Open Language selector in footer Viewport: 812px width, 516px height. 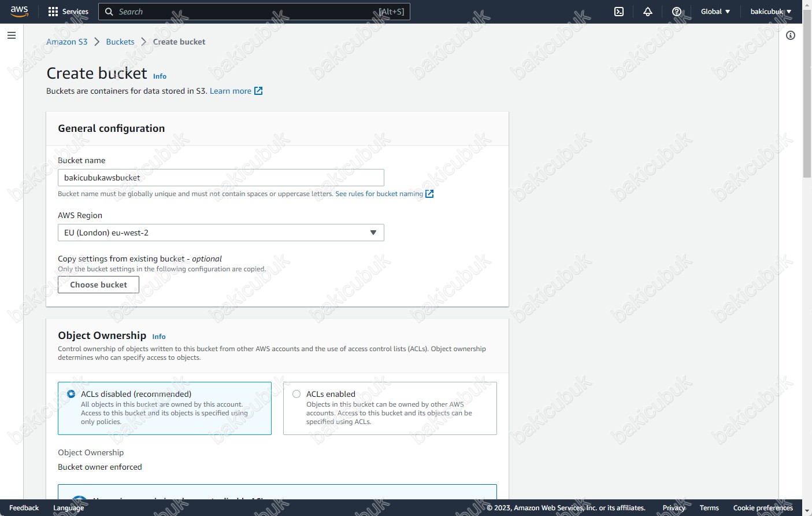click(69, 508)
